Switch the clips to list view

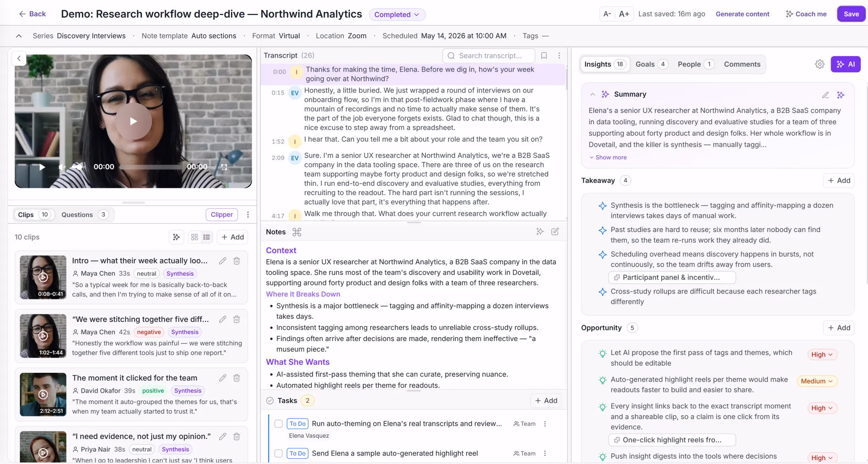tap(206, 237)
